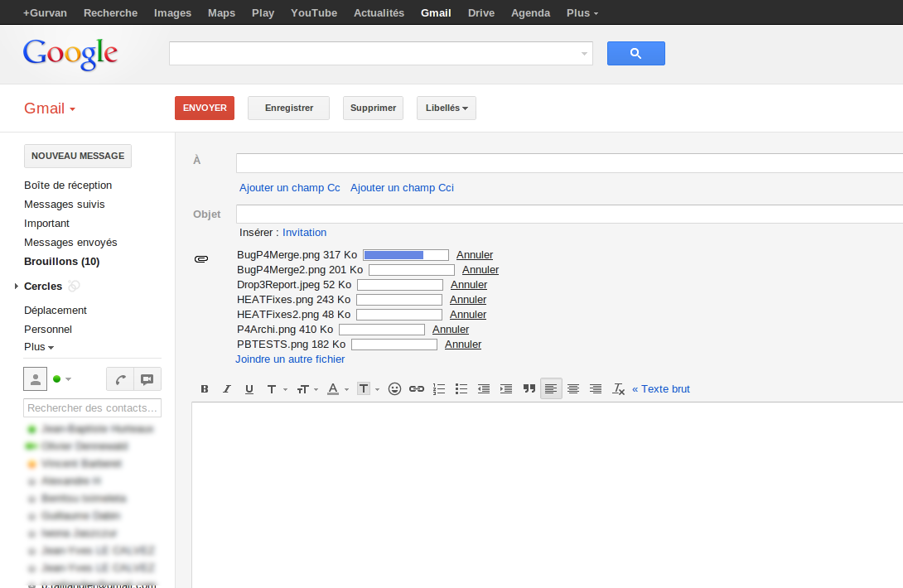Choose a text color

pyautogui.click(x=338, y=389)
